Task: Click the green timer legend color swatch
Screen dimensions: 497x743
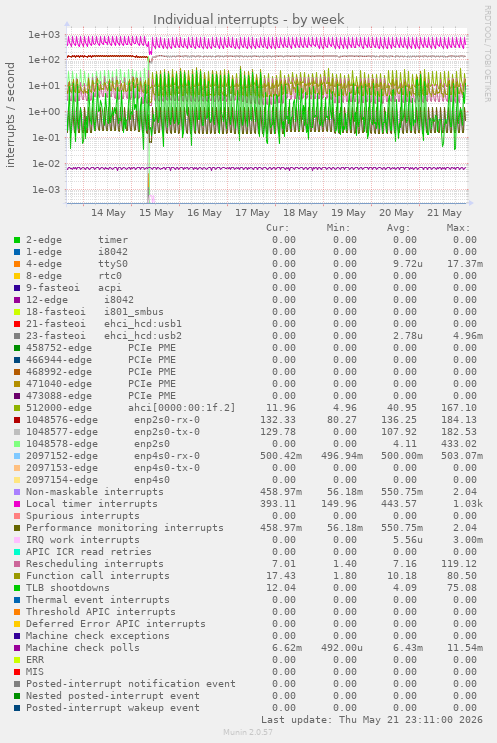Action: pos(17,240)
